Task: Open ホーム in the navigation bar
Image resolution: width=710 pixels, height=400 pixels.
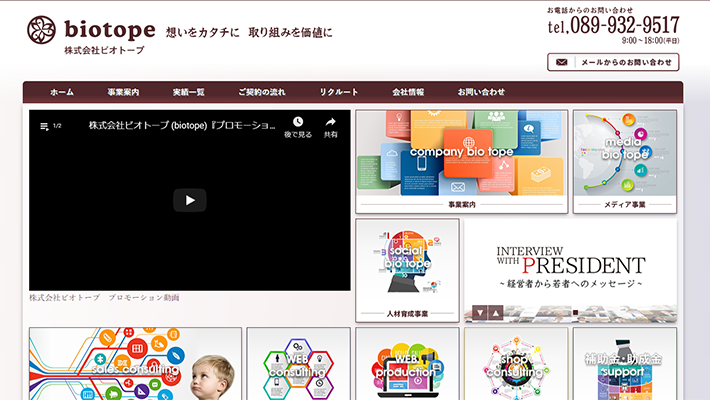Action: coord(62,92)
